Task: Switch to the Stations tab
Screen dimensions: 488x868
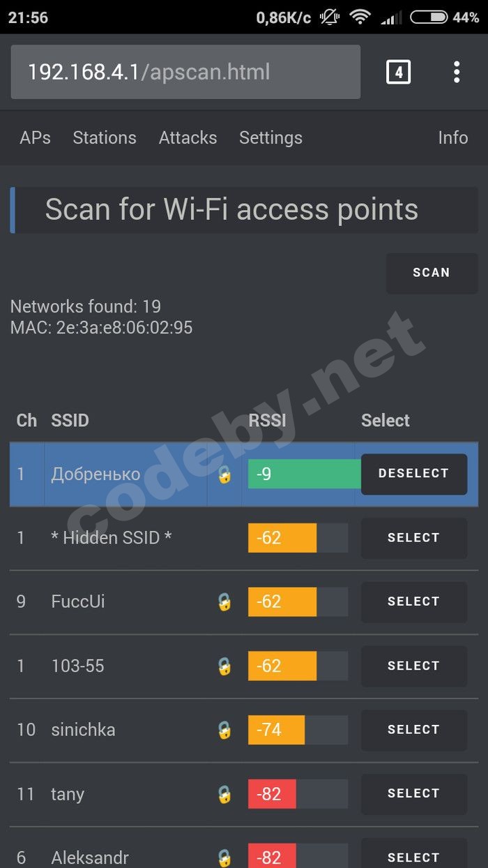Action: tap(105, 137)
